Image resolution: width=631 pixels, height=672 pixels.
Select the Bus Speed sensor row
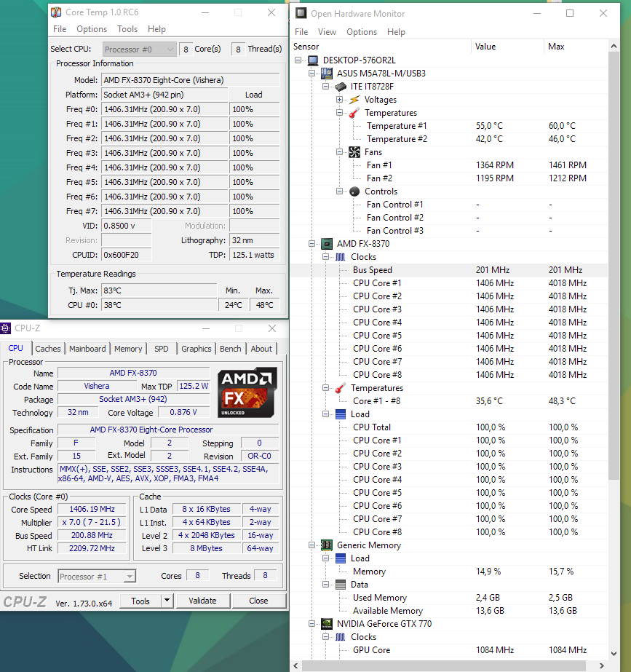pos(449,270)
